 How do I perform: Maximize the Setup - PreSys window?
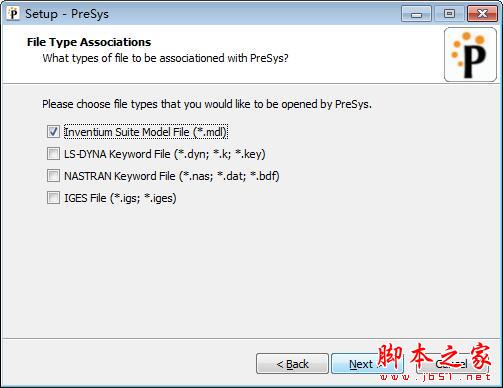(449, 14)
